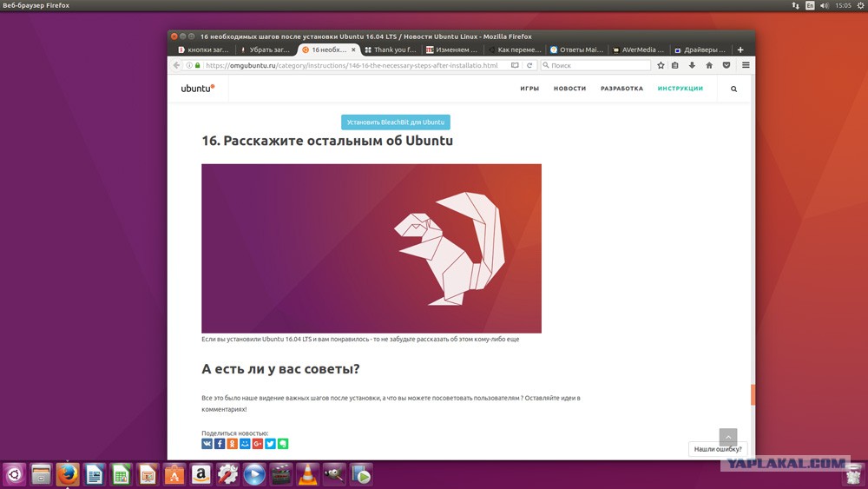868x489 pixels.
Task: Open a new tab with the plus button
Action: click(x=740, y=50)
